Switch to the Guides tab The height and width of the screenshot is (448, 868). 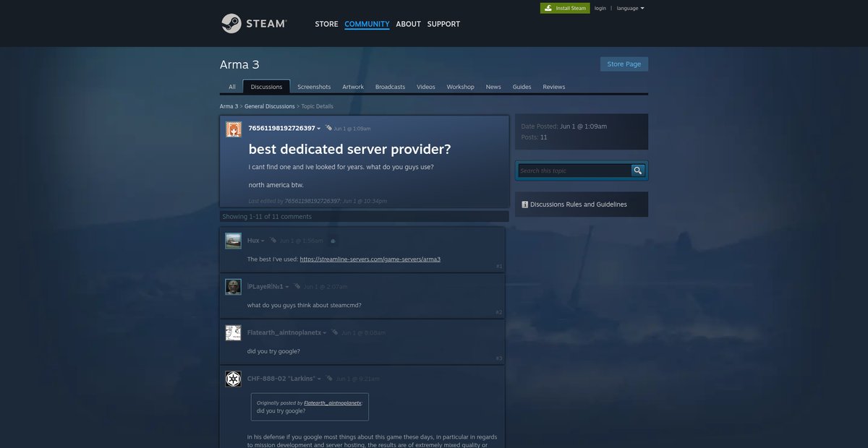tap(522, 87)
